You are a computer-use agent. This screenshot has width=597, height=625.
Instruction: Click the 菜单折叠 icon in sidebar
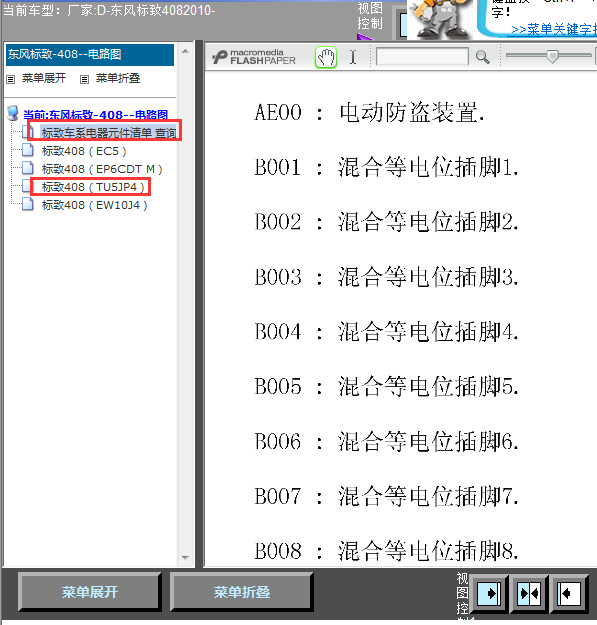click(84, 79)
